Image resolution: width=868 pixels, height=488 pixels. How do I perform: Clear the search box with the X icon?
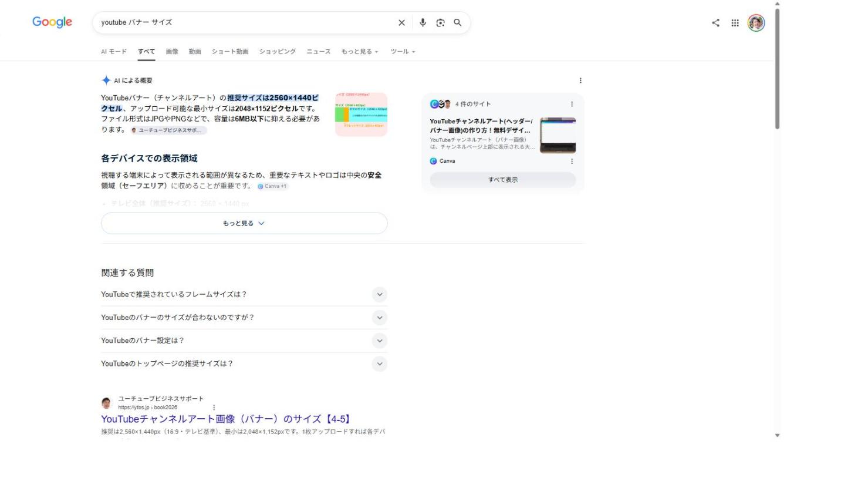(401, 23)
